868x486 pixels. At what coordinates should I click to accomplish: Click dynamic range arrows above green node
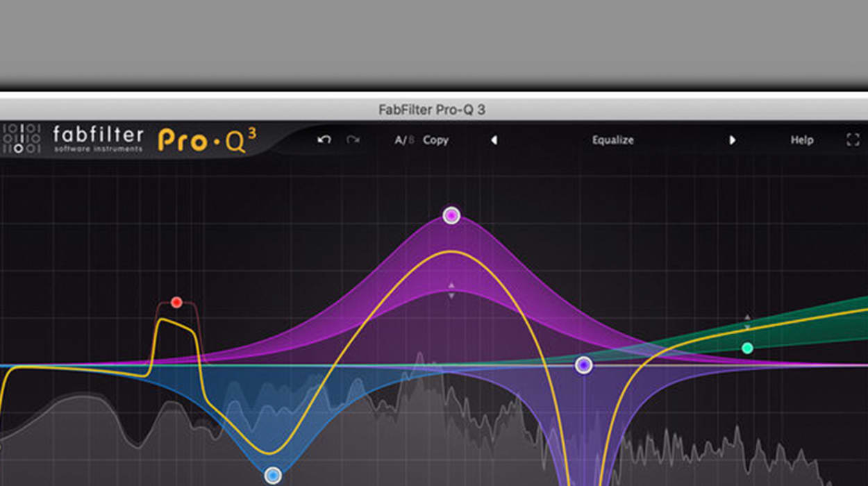(x=747, y=321)
